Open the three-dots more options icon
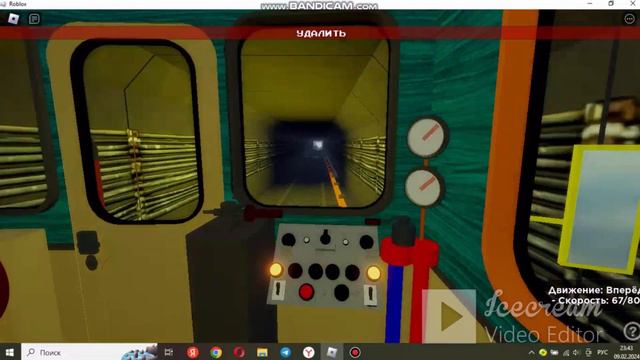Screen dimensions: 640x360 coord(629,19)
